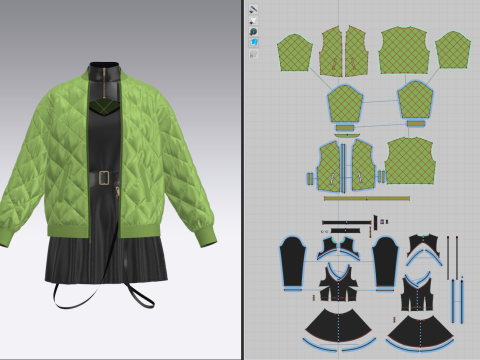Select the black front bodice with V neckline
480x360 pixels.
click(x=338, y=283)
